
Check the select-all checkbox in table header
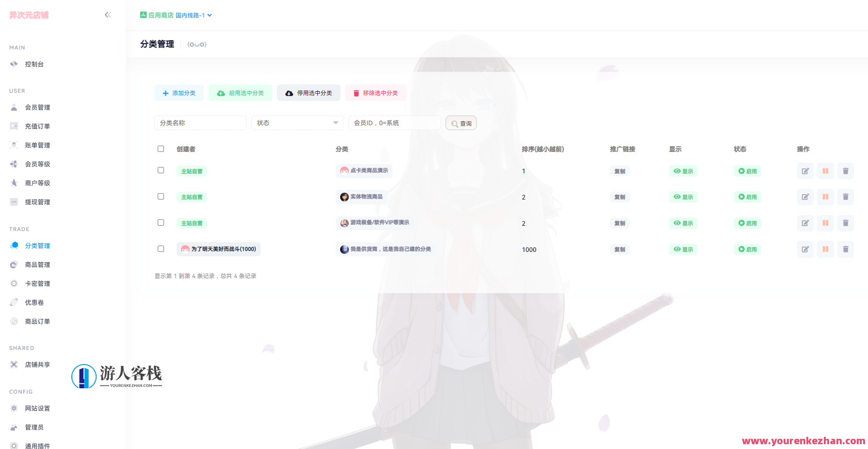point(161,149)
